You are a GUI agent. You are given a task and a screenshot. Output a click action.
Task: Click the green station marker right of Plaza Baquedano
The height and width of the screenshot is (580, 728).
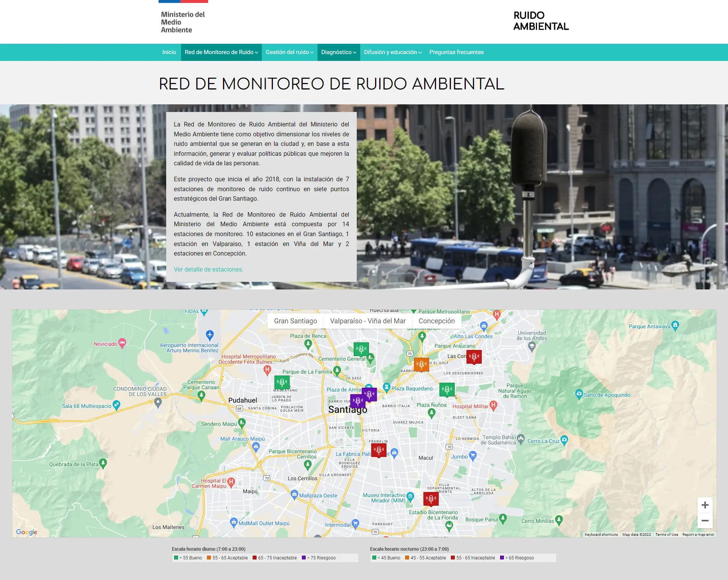point(447,389)
